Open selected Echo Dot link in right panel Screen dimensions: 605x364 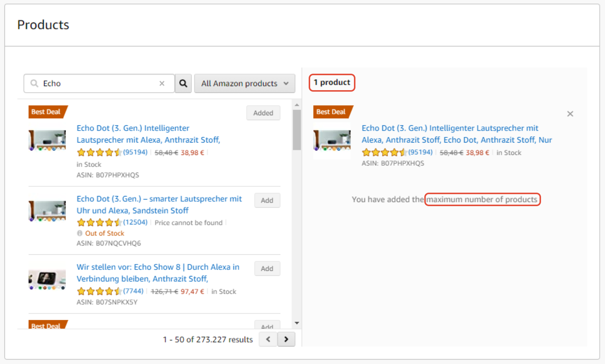coord(456,134)
